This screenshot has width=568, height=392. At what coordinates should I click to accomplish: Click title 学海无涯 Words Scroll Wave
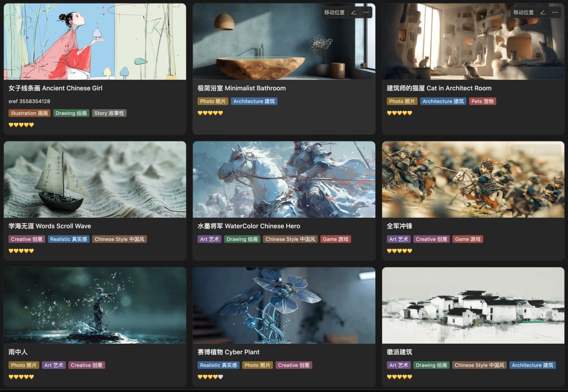click(50, 226)
